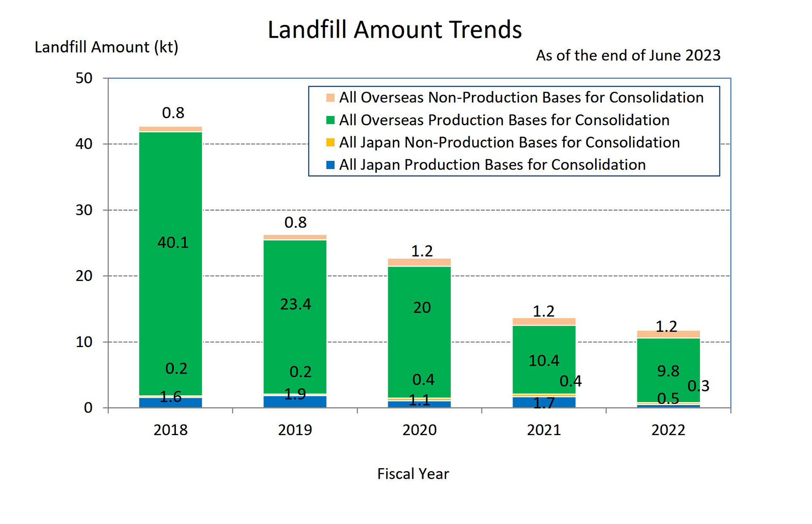Click the green Overseas Production legend swatch
Screen dimensions: 812x524
point(330,120)
